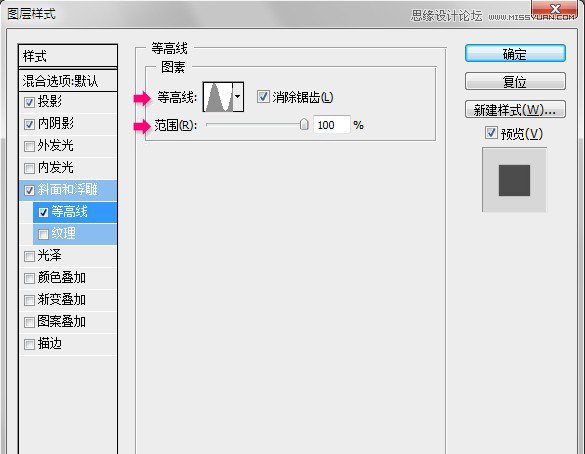
Task: Enable the 图案叠加 pattern overlay checkbox
Action: click(x=29, y=322)
